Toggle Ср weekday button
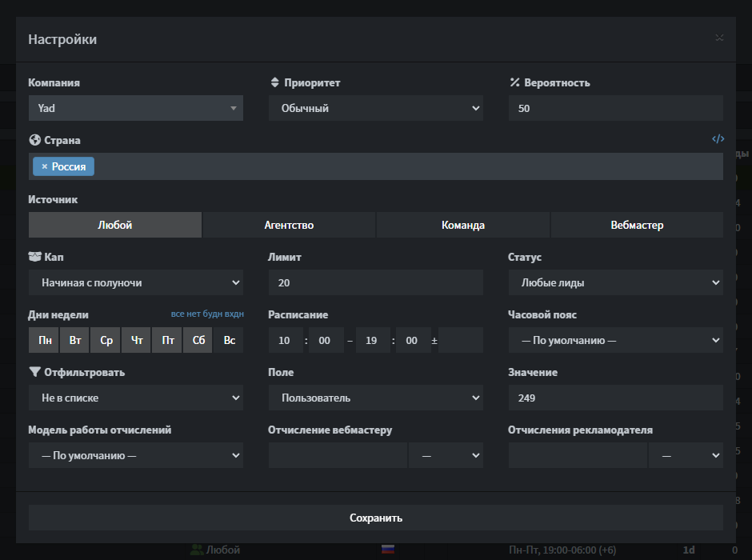 106,340
